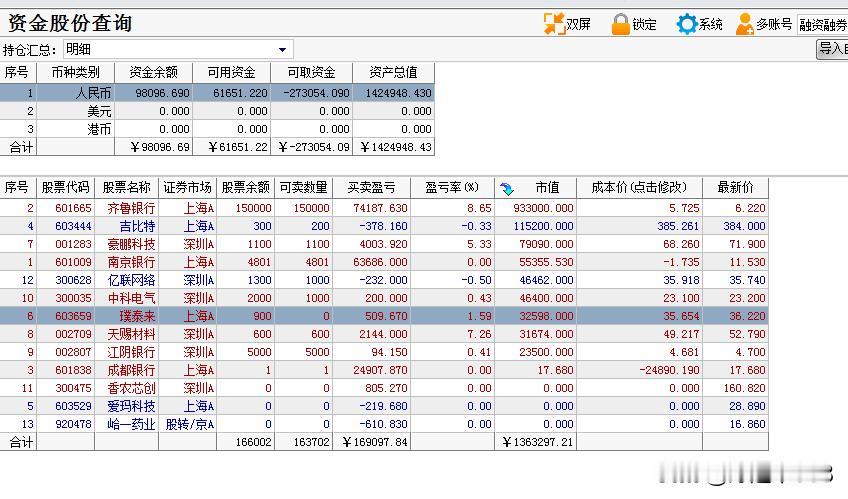Click the 多账号 user icon
The height and width of the screenshot is (499, 848).
tap(745, 24)
